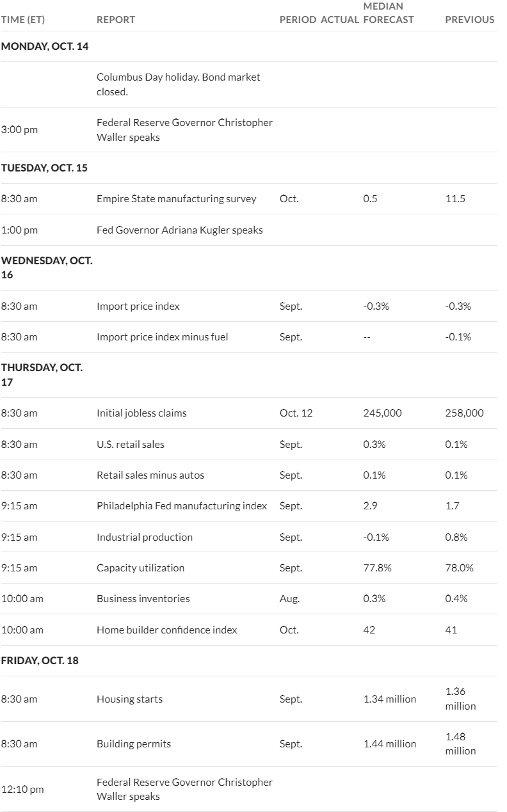This screenshot has width=507, height=812.
Task: Select the THURSDAY, OCT. 17 section heading
Action: tap(42, 375)
